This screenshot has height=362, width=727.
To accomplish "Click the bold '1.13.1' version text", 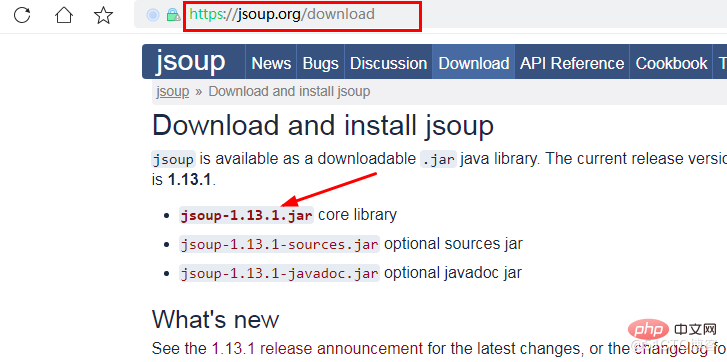I will point(189,180).
